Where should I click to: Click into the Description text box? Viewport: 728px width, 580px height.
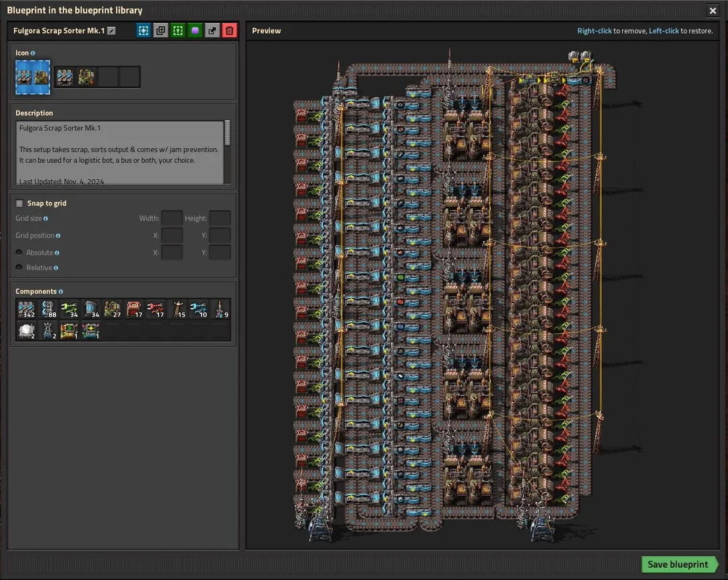(x=120, y=153)
